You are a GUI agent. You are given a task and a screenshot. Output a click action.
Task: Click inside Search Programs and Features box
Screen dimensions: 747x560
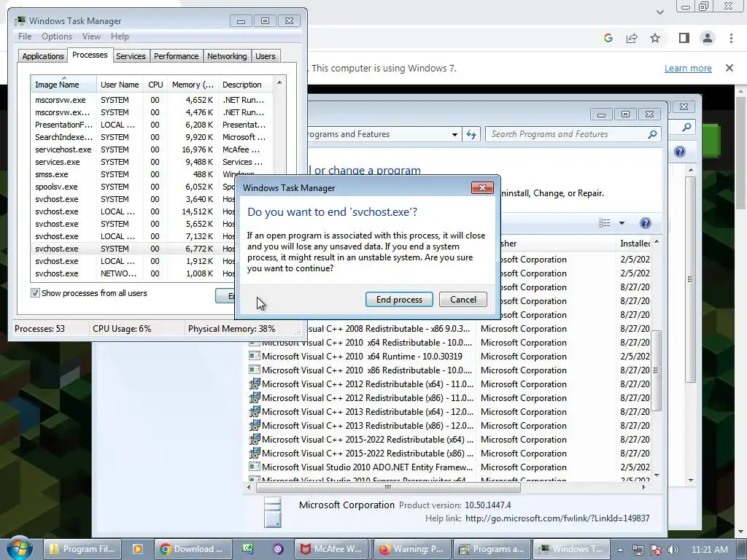click(567, 134)
